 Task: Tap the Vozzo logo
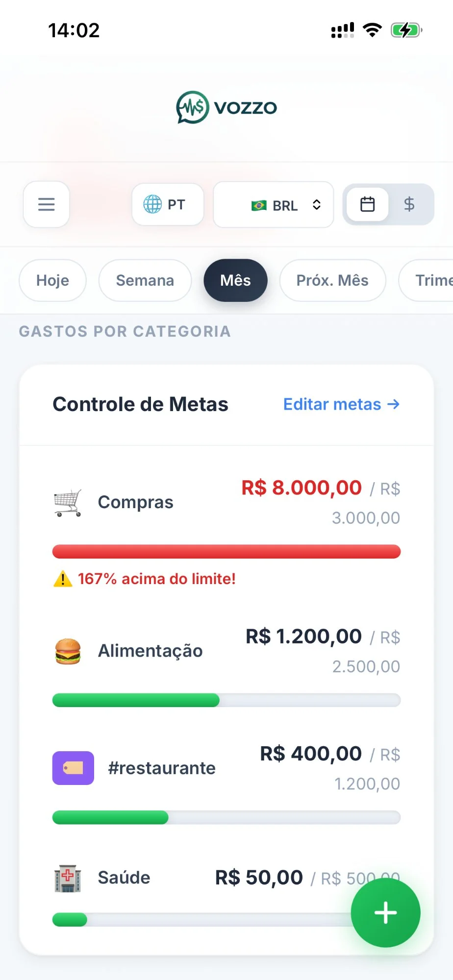pos(226,107)
